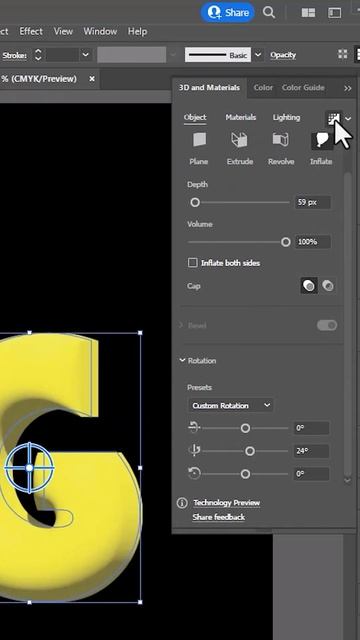Switch to the Color panel tab
Viewport: 360px width, 640px height.
pos(263,87)
